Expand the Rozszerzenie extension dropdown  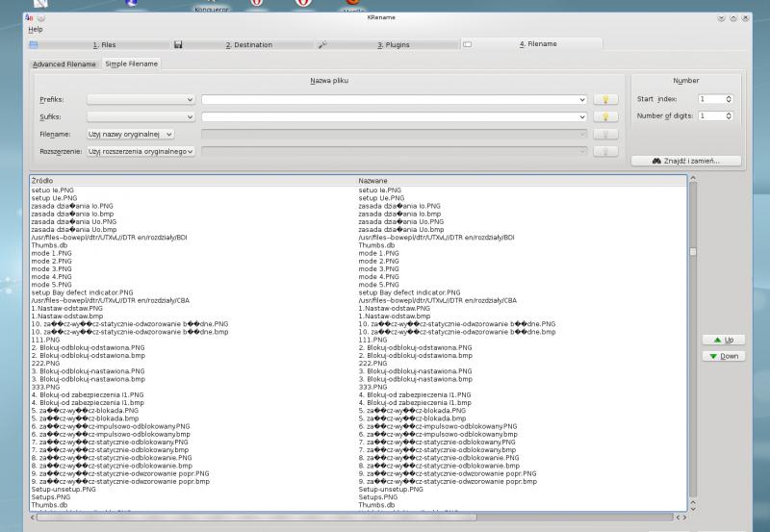click(x=141, y=151)
